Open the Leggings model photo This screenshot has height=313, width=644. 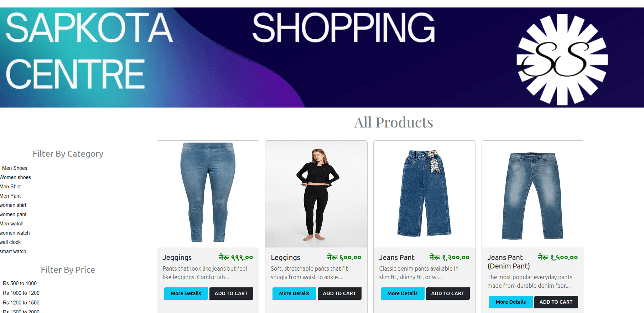[316, 194]
